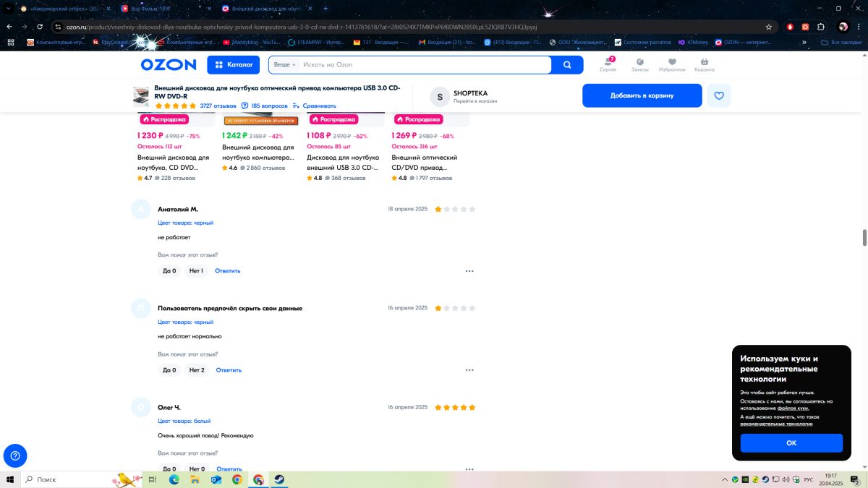The width and height of the screenshot is (868, 488).
Task: Open the Сергей profile icon
Action: (608, 64)
